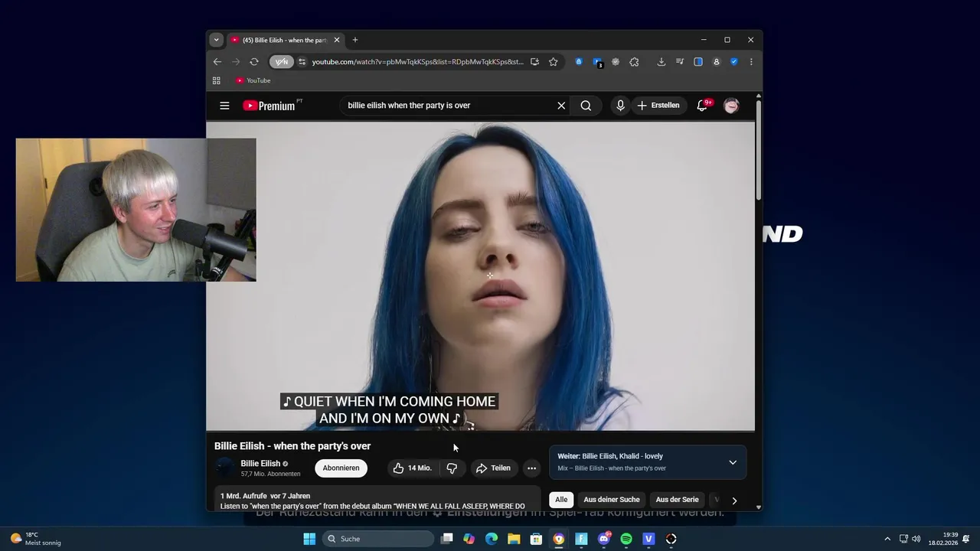Start voice search with microphone
This screenshot has width=980, height=551.
(x=620, y=106)
